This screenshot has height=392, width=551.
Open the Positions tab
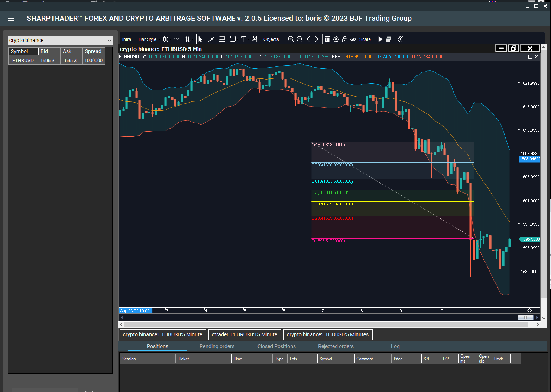(x=158, y=346)
